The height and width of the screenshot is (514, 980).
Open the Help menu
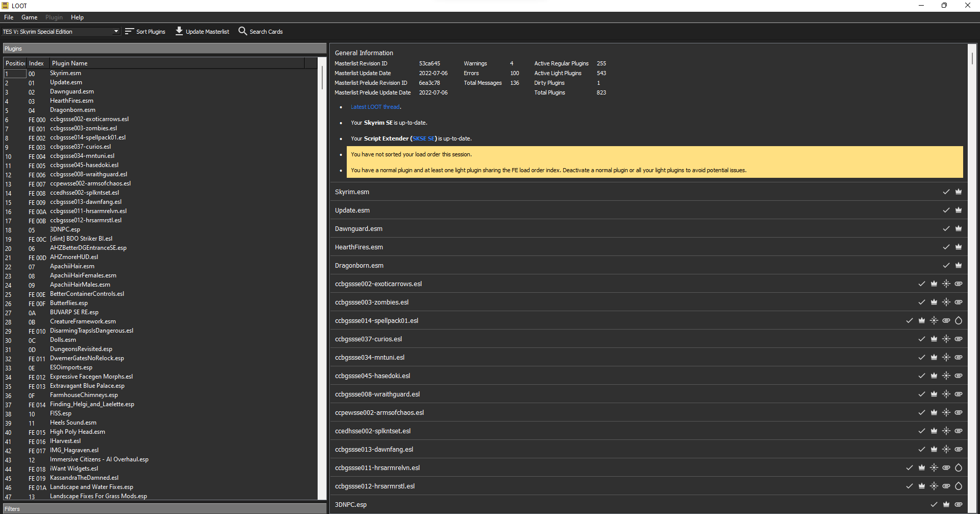tap(77, 17)
